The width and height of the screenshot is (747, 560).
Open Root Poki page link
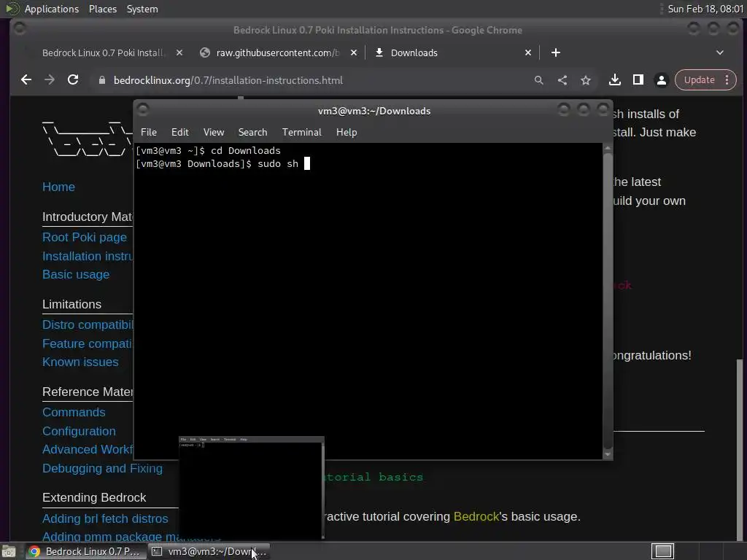click(85, 237)
